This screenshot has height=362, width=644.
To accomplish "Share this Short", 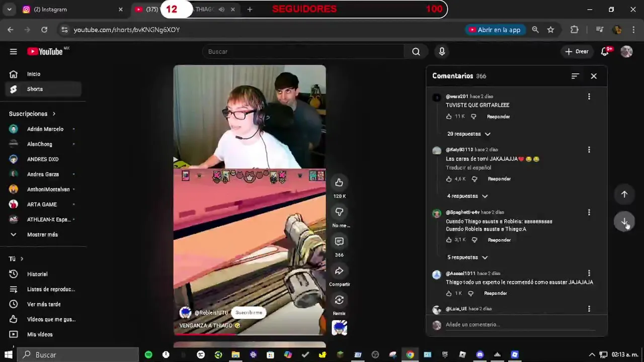I will tap(339, 271).
